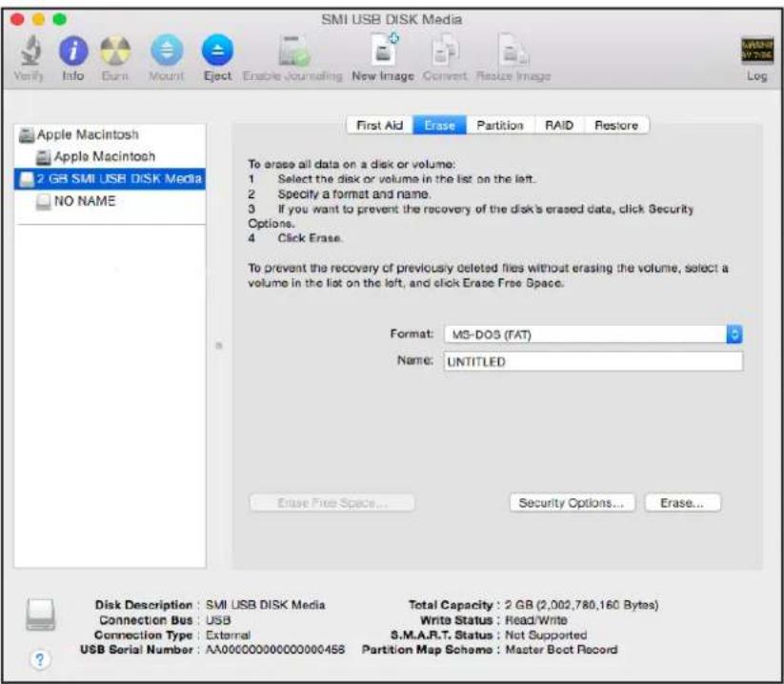Close the window with red button
Image resolution: width=784 pixels, height=684 pixels.
[17, 19]
